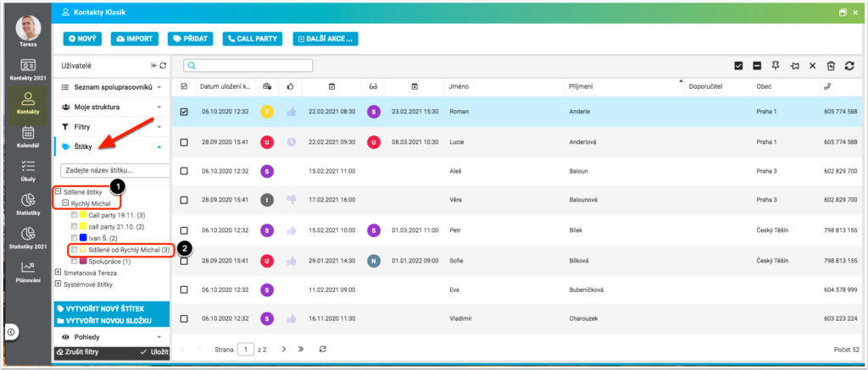Check the Petr Bílek row checkbox

pyautogui.click(x=184, y=230)
